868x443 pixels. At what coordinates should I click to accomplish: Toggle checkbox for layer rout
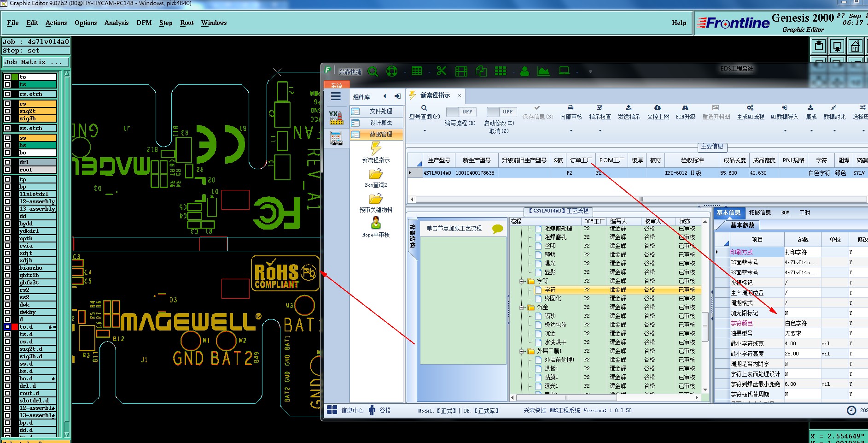click(7, 170)
